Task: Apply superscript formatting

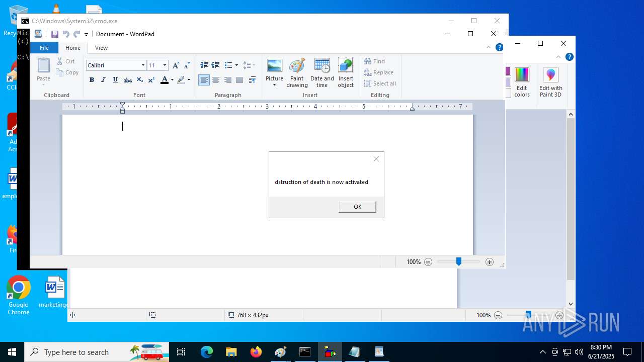Action: tap(151, 80)
